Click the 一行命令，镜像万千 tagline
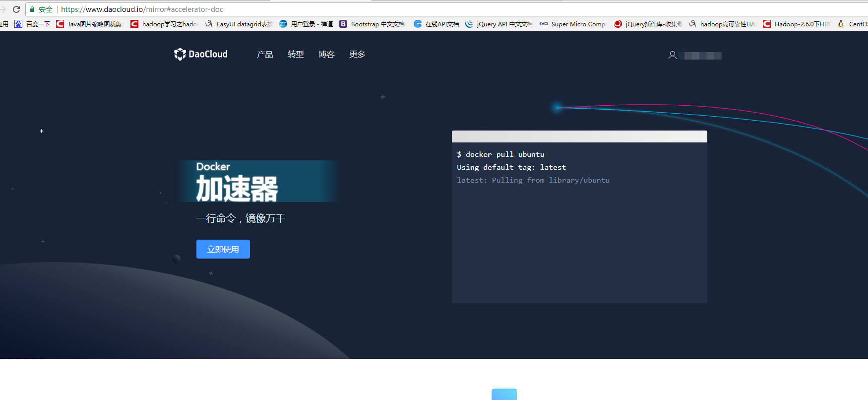The height and width of the screenshot is (400, 868). 241,218
